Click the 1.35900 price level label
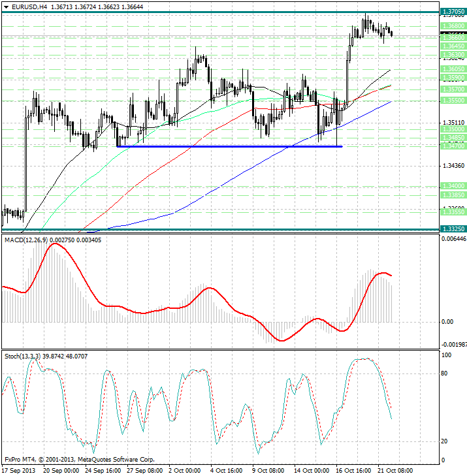This screenshot has width=467, height=476. [453, 78]
